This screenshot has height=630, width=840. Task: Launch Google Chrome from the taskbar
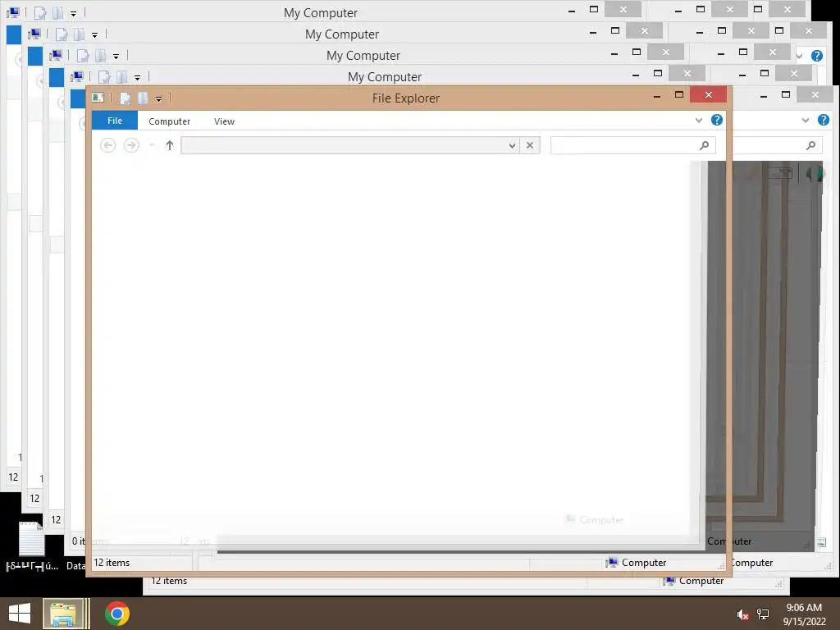coord(117,614)
